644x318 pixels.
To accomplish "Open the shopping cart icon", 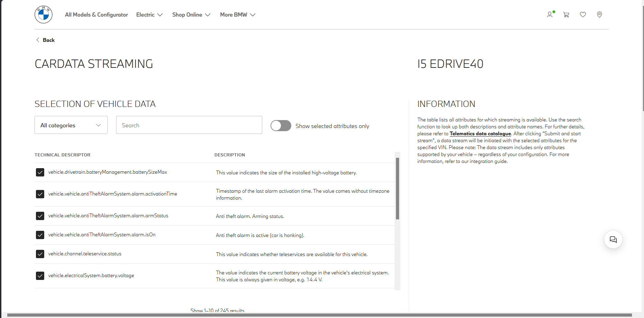I will [x=566, y=15].
